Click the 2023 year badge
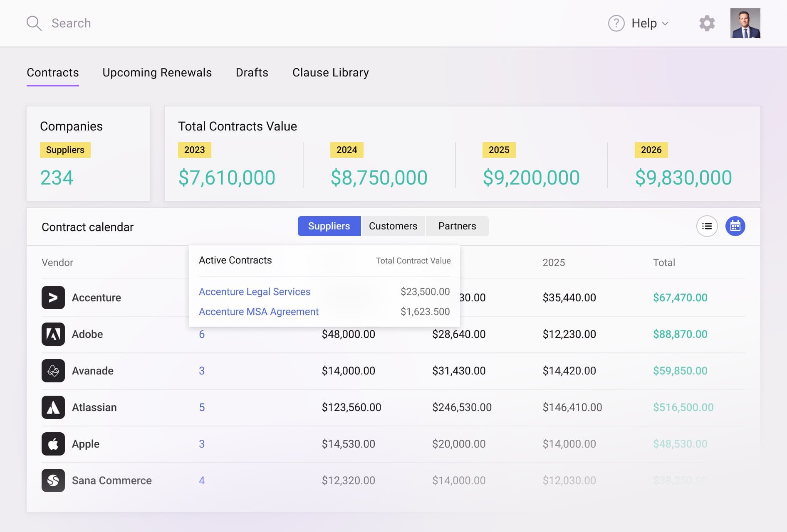This screenshot has width=787, height=532. pyautogui.click(x=195, y=150)
